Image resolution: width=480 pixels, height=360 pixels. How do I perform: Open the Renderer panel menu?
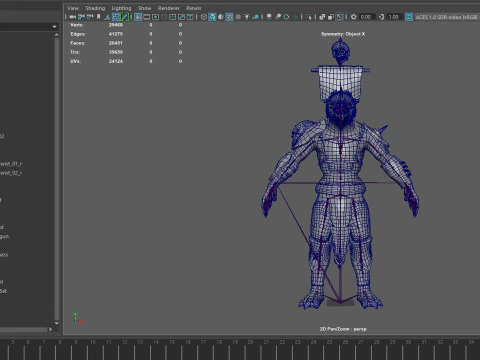point(169,8)
